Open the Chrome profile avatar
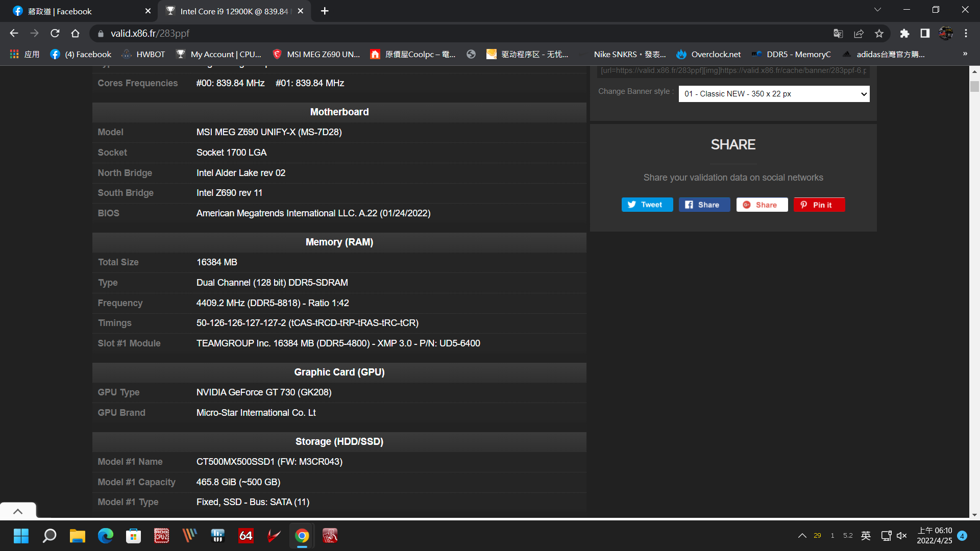980x551 pixels. coord(946,33)
